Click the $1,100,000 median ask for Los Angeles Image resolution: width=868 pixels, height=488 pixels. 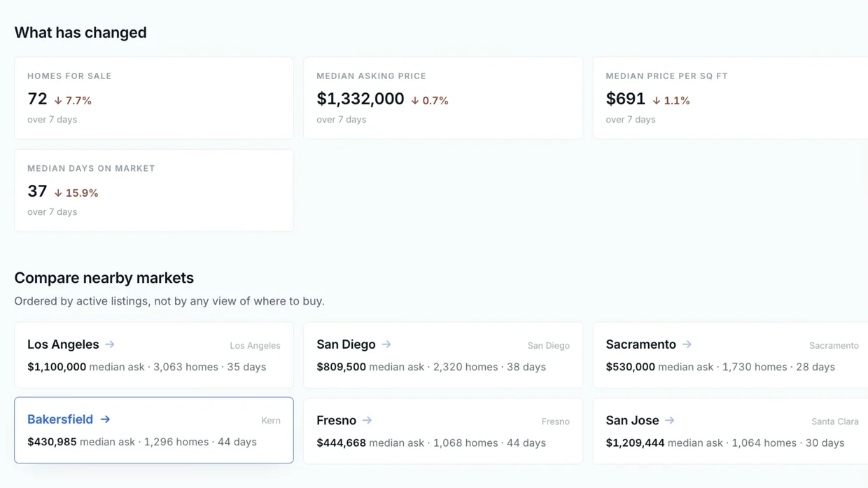57,367
